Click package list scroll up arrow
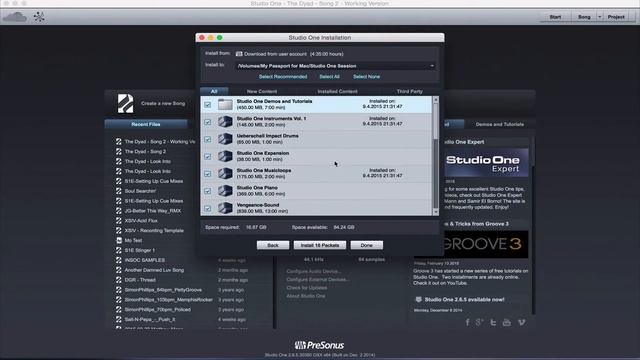The image size is (640, 360). pos(436,100)
